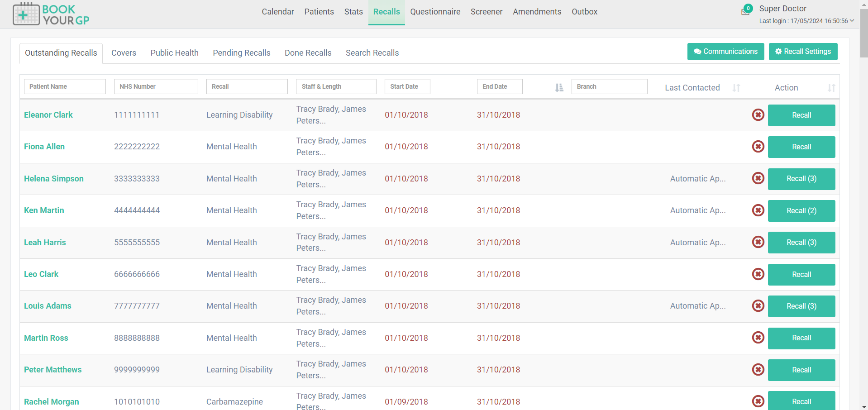
Task: Cancel Eleanor Clark's recall with the red X
Action: [x=758, y=114]
